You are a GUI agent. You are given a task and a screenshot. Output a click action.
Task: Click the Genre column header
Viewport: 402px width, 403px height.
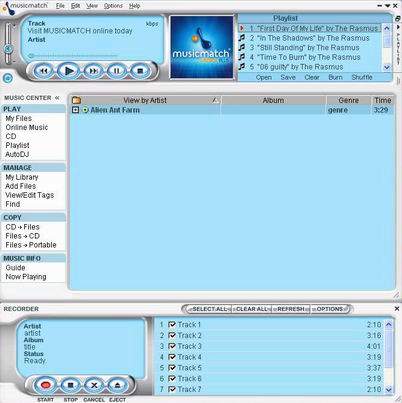[348, 100]
